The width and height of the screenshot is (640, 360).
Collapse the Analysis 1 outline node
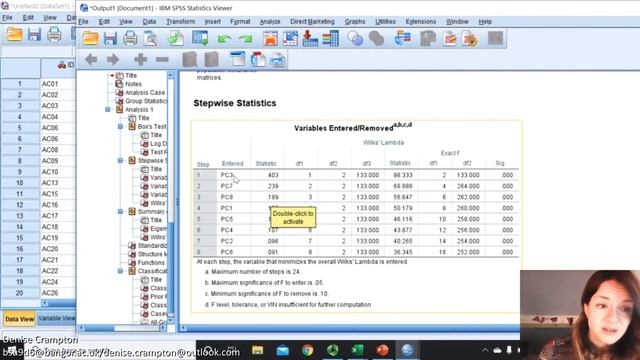[108, 109]
